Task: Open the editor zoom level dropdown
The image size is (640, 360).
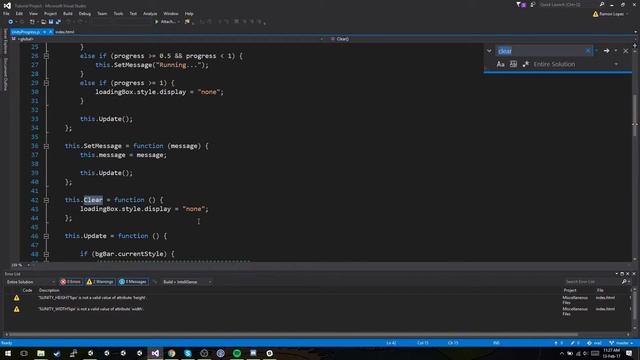Action: (20, 265)
